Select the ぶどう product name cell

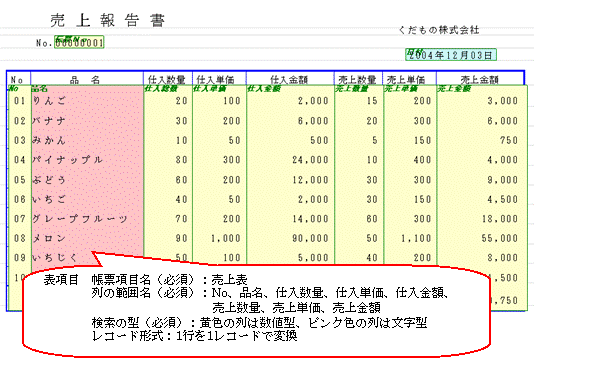coord(49,180)
